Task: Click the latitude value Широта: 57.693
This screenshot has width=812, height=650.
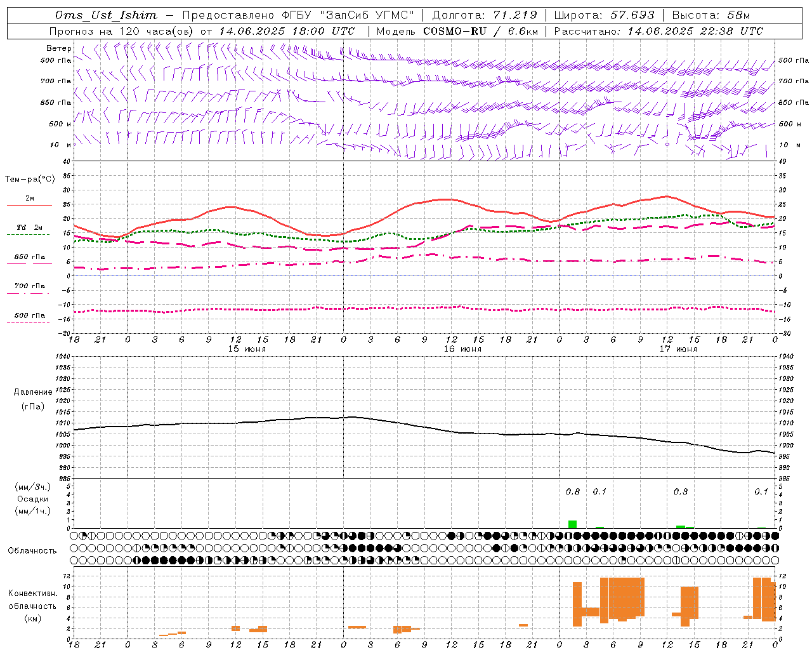Action: [604, 15]
